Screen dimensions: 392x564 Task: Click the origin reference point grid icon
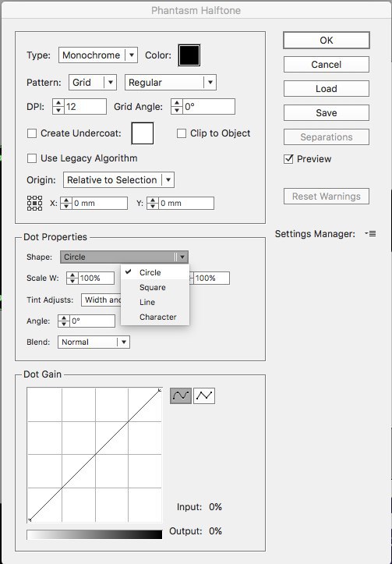tap(34, 204)
